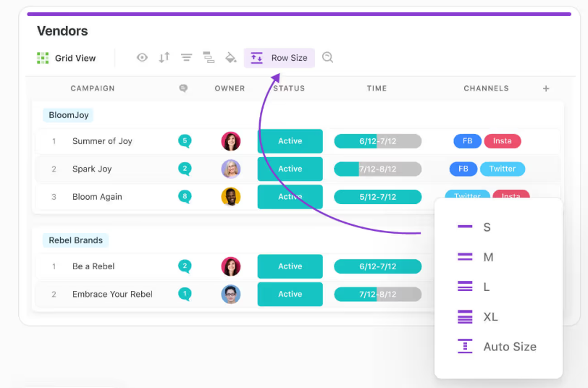Open comments bubble for Be a Rebel
588x388 pixels.
185,266
